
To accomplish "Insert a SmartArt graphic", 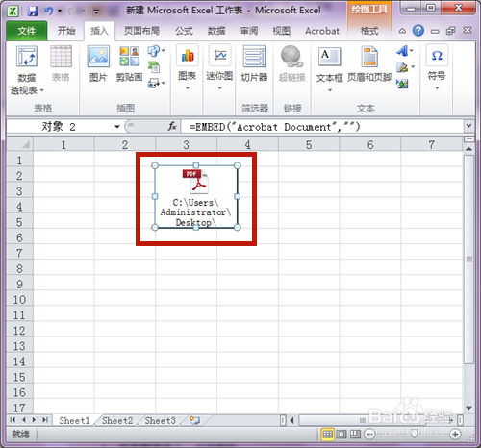I will pos(154,67).
